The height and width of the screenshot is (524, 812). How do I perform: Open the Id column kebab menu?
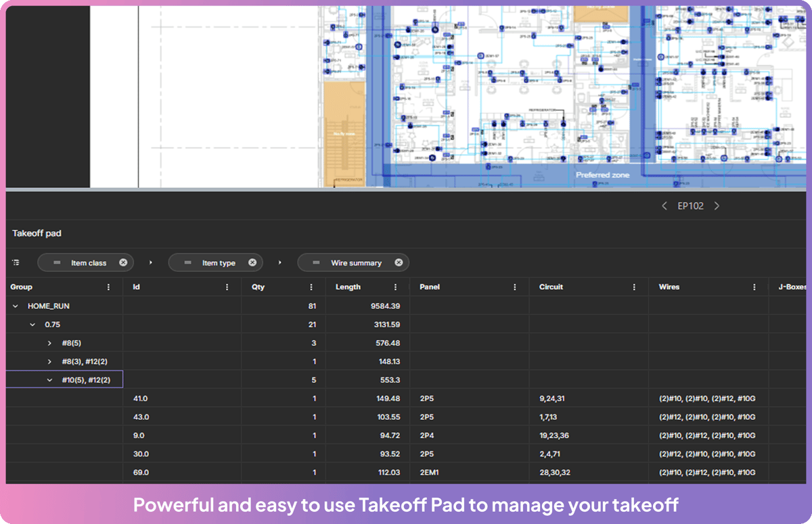228,287
